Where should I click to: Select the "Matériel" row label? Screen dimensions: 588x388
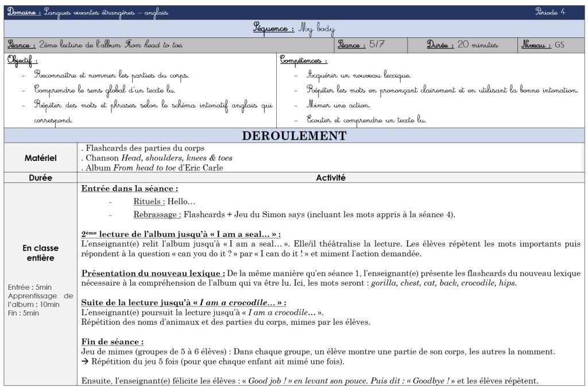[40, 157]
